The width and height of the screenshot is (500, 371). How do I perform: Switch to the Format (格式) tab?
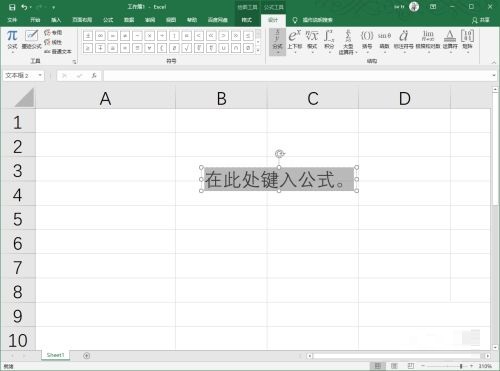tap(247, 20)
